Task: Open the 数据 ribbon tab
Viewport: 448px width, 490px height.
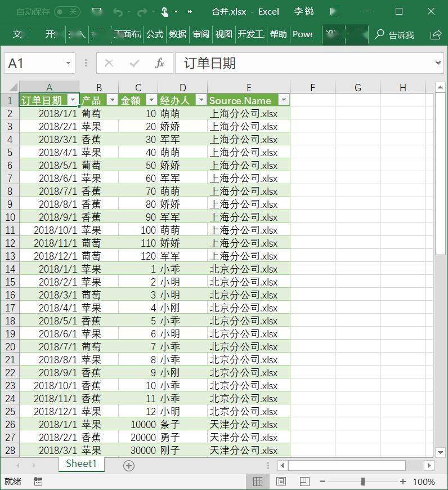Action: 178,34
